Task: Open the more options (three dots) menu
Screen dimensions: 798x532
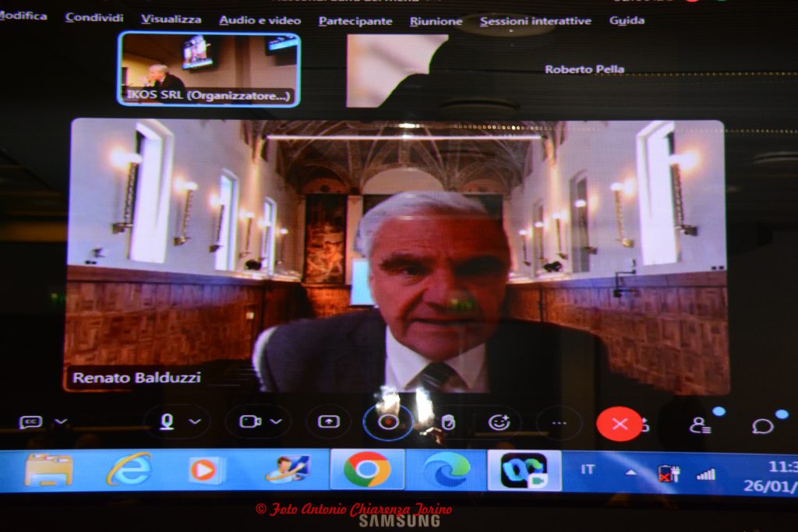Action: click(559, 423)
